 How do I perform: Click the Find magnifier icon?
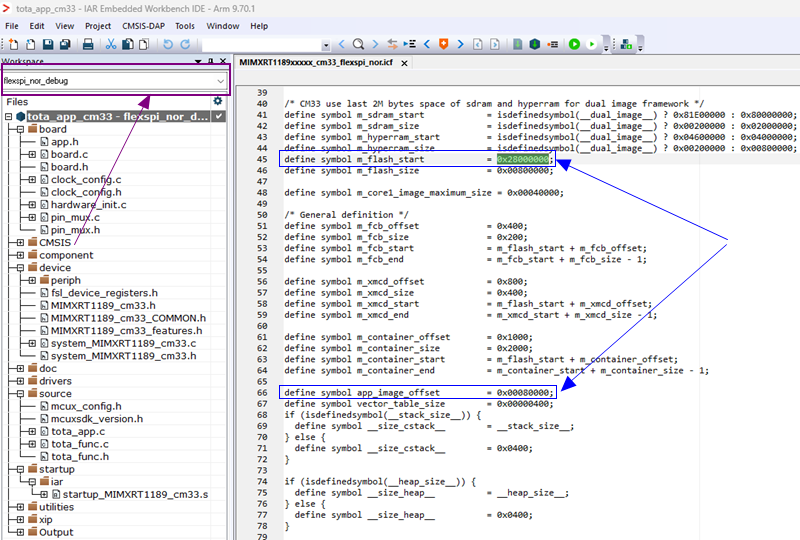357,44
